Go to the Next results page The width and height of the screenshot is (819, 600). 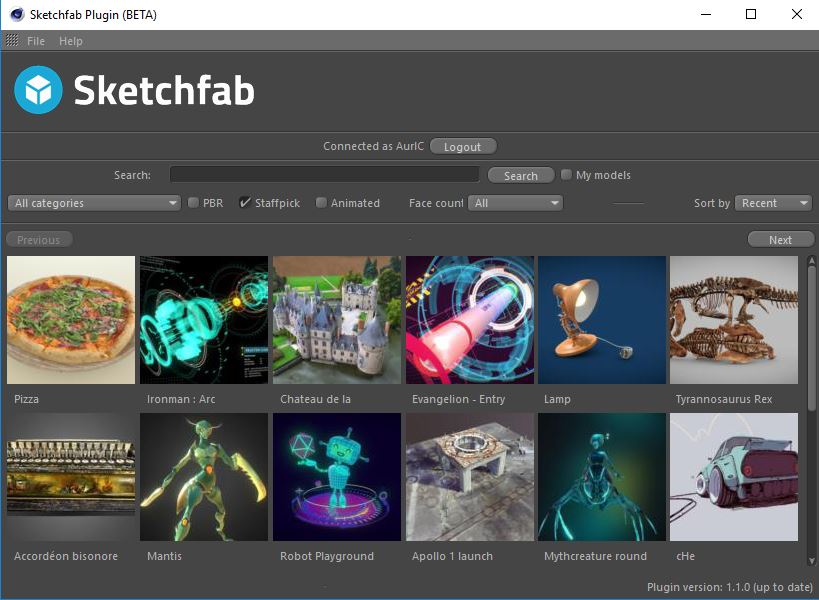780,240
